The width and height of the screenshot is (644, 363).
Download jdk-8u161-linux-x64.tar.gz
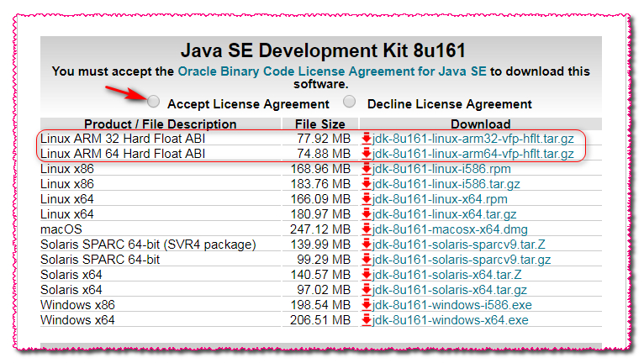(x=445, y=214)
